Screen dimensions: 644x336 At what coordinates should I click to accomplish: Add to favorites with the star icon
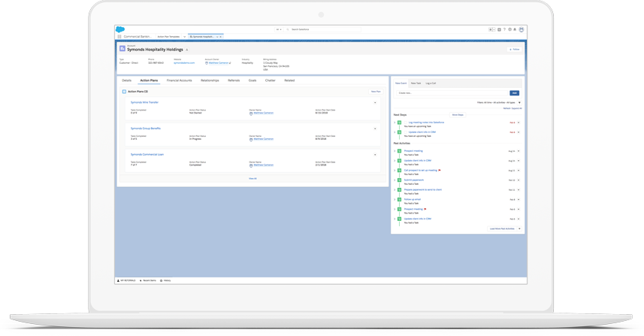(490, 29)
